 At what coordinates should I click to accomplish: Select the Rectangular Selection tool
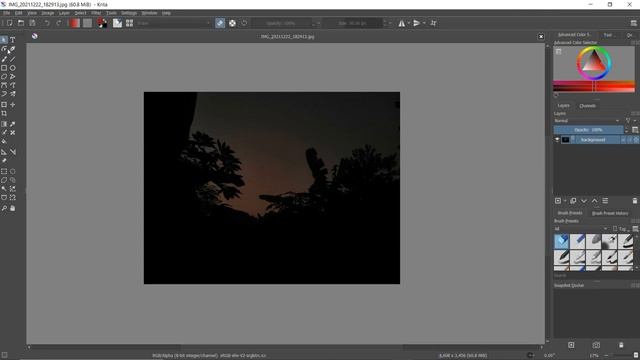click(x=4, y=171)
